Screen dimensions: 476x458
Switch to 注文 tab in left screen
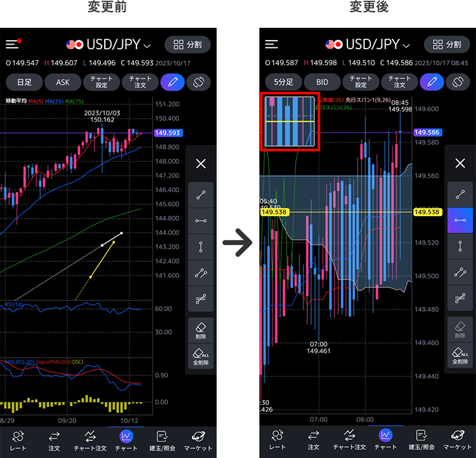pos(54,441)
